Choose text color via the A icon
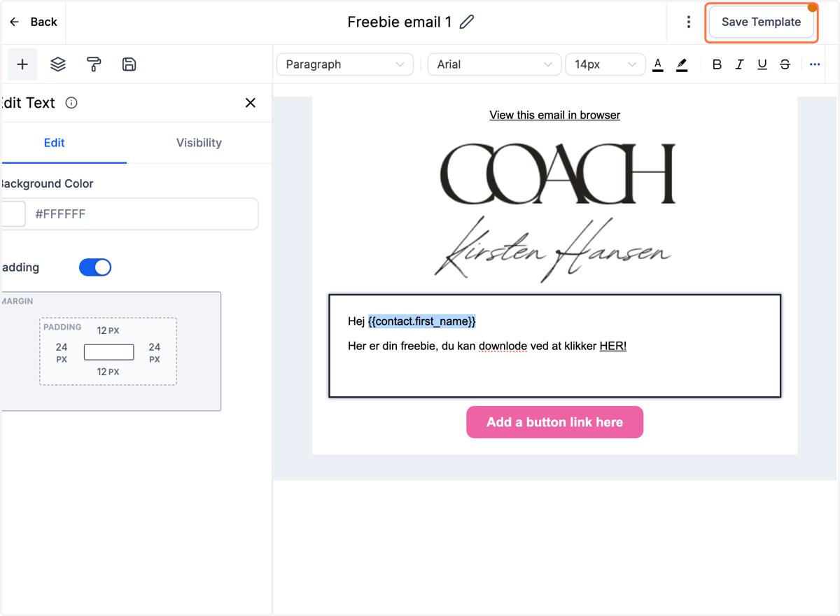840x616 pixels. tap(658, 64)
